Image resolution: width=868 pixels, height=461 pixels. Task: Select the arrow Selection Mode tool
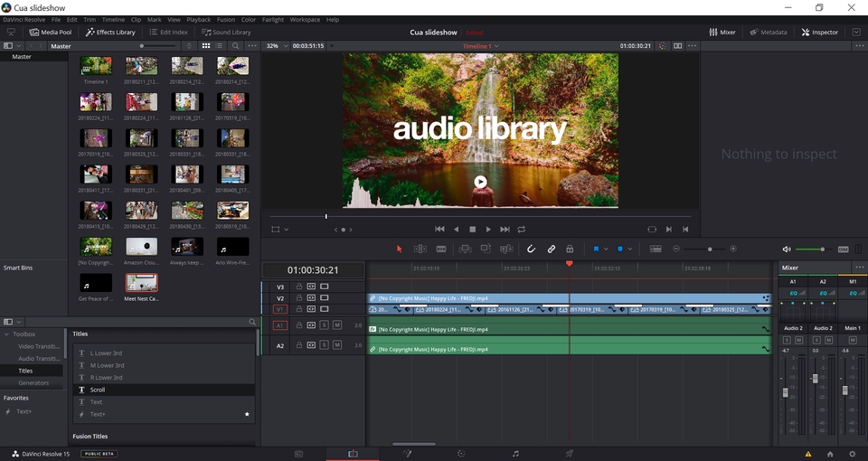point(399,249)
